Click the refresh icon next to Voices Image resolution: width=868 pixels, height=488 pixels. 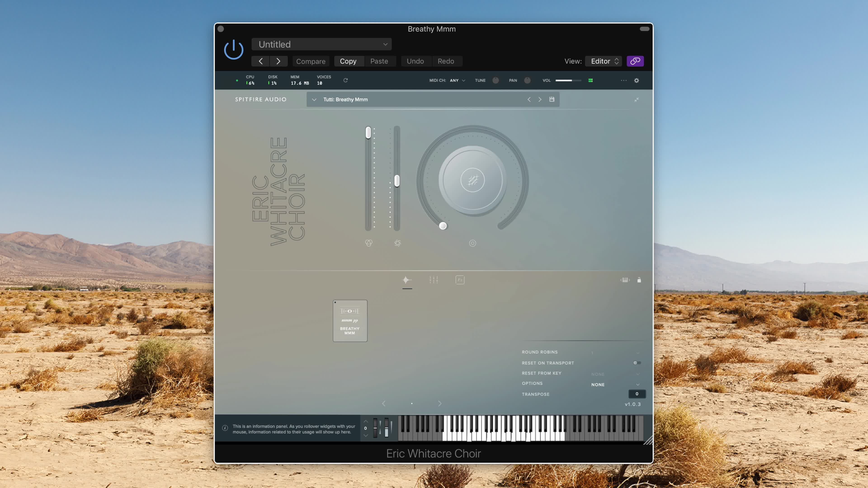(345, 80)
